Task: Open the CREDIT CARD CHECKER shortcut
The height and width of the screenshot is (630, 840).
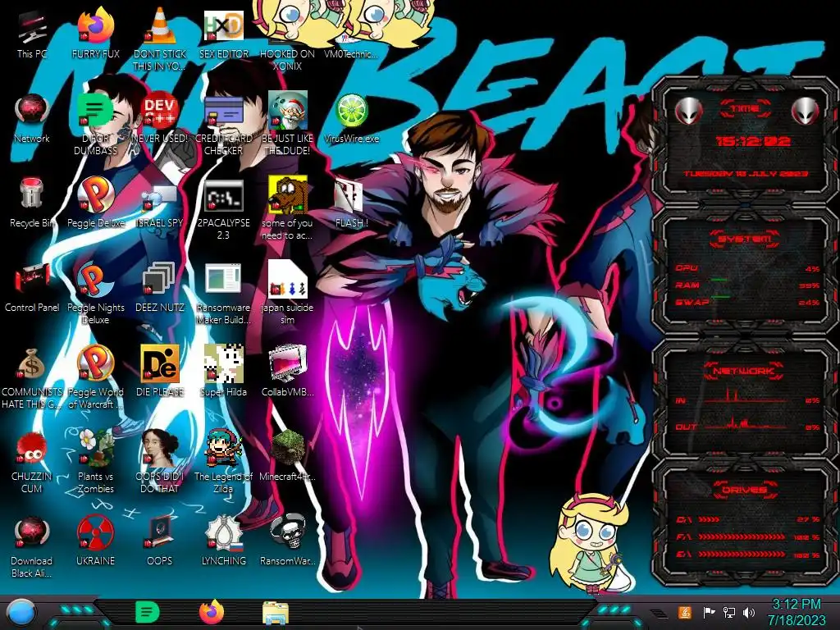Action: [x=223, y=125]
